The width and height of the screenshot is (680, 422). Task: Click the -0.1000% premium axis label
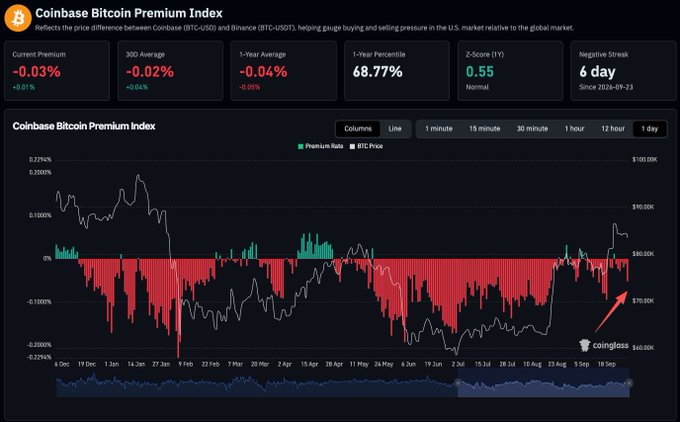pyautogui.click(x=39, y=301)
